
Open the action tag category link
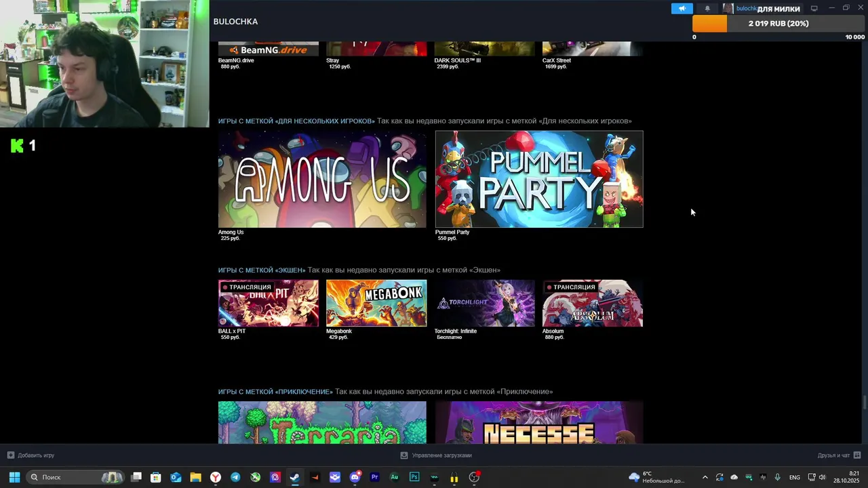coord(262,270)
